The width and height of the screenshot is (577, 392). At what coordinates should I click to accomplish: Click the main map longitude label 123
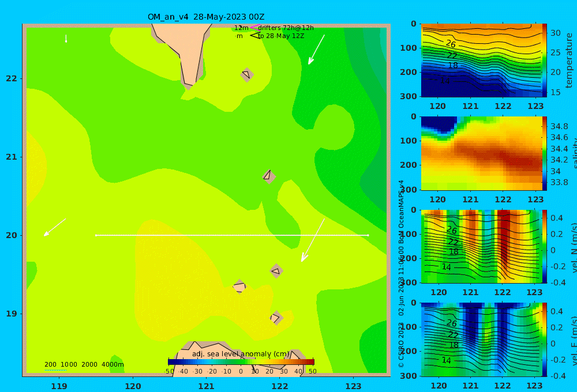point(354,386)
